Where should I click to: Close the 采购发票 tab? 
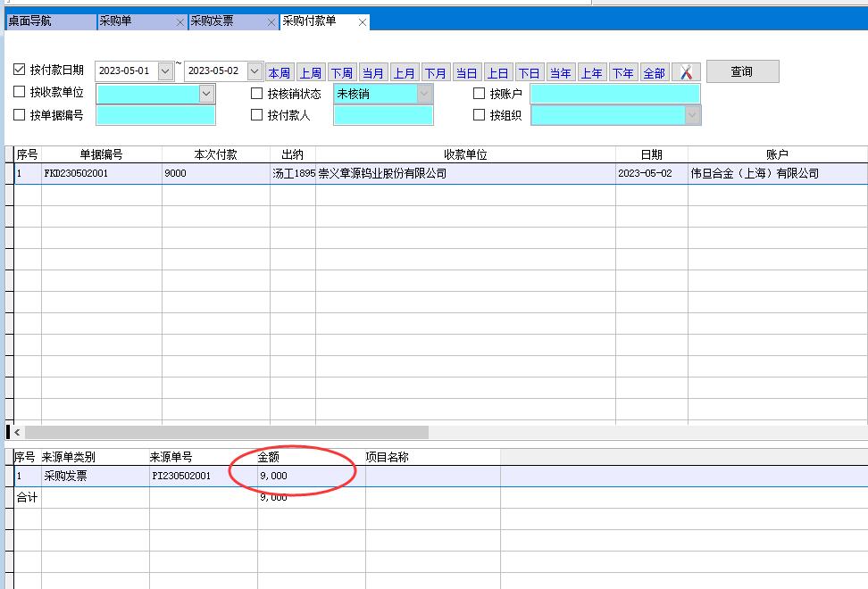tap(271, 22)
